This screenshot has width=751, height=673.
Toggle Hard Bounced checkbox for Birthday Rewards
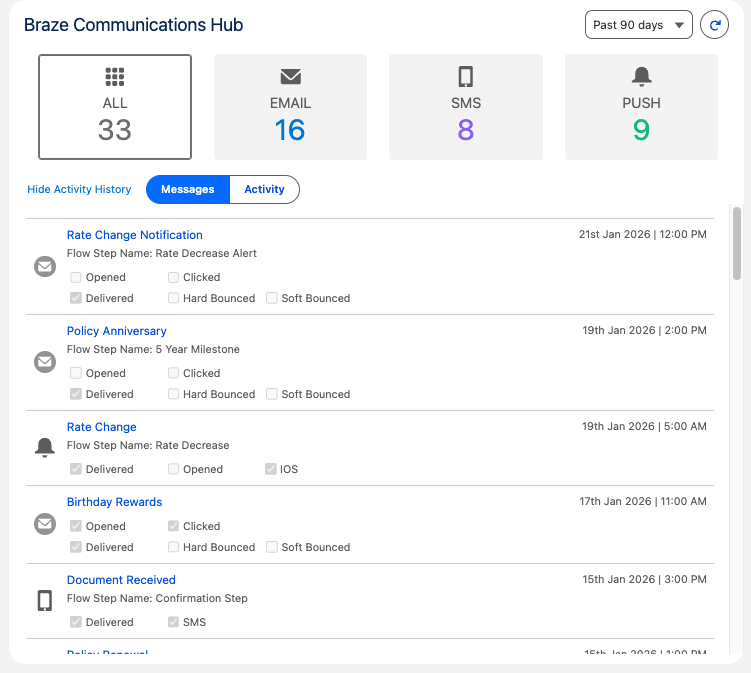coord(173,547)
